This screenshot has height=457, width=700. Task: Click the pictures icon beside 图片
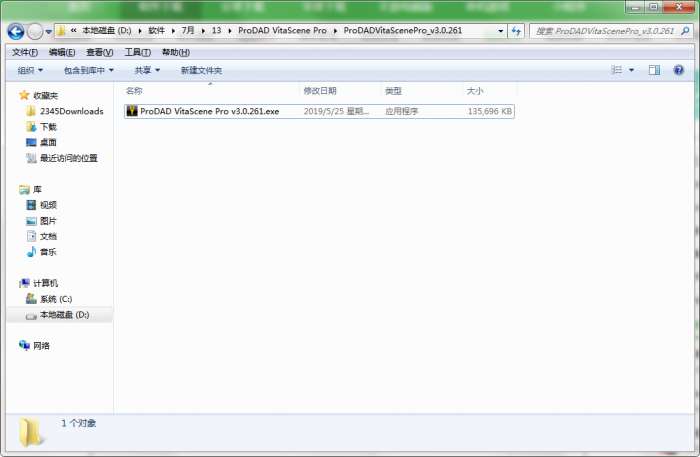pyautogui.click(x=31, y=221)
